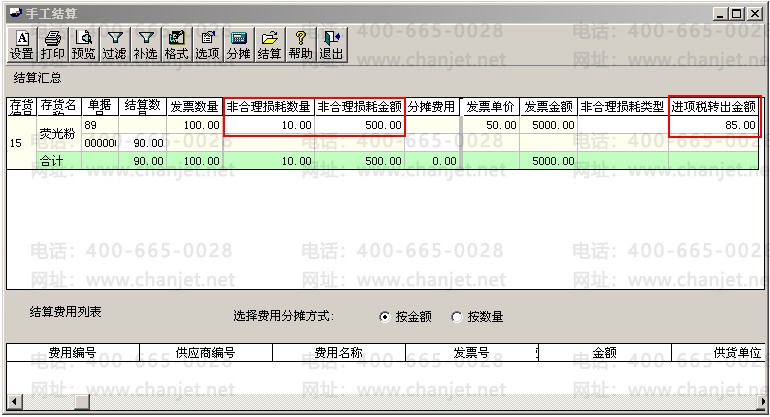Close the 手工结算 window
Image resolution: width=770 pixels, height=417 pixels.
tap(754, 14)
